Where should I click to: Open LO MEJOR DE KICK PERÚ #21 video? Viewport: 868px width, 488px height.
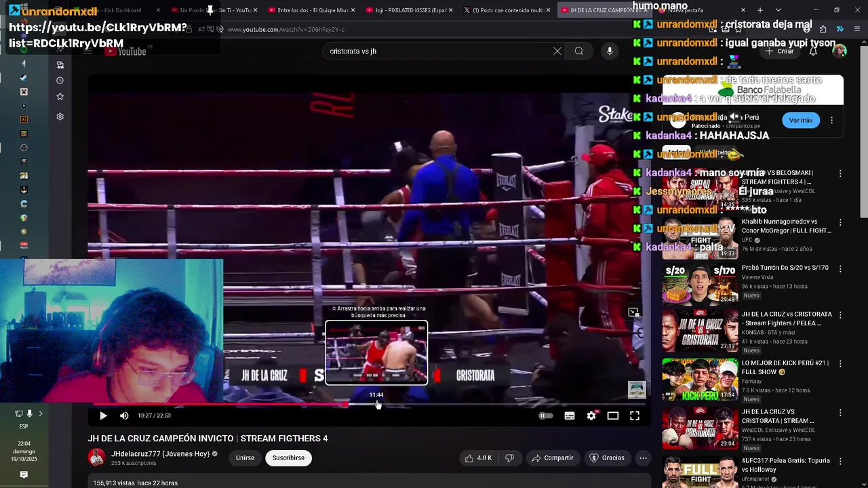pos(700,379)
